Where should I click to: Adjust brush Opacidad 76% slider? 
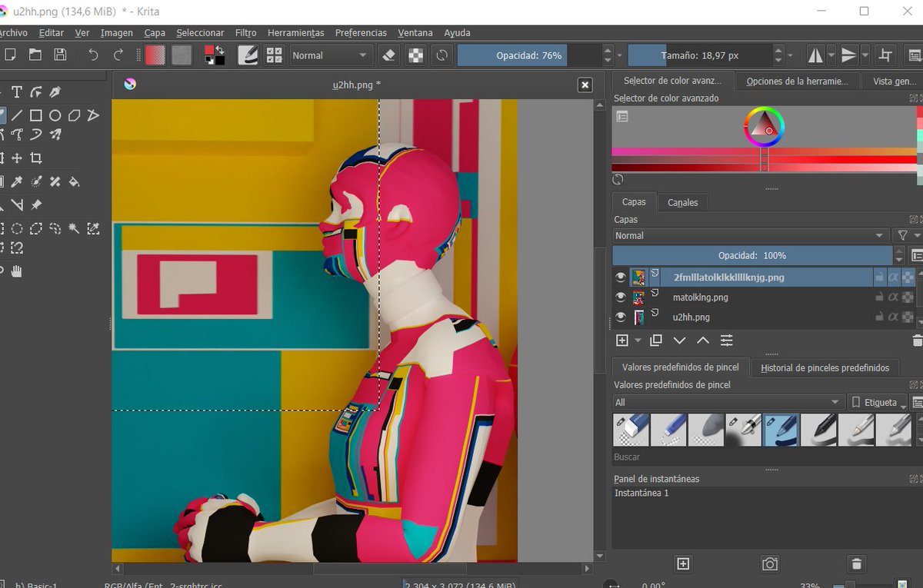tap(529, 55)
